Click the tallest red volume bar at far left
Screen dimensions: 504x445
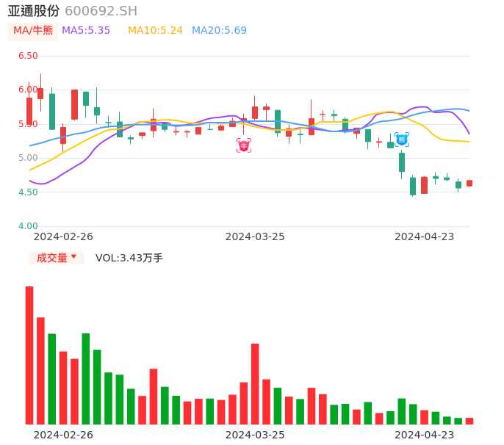point(29,355)
